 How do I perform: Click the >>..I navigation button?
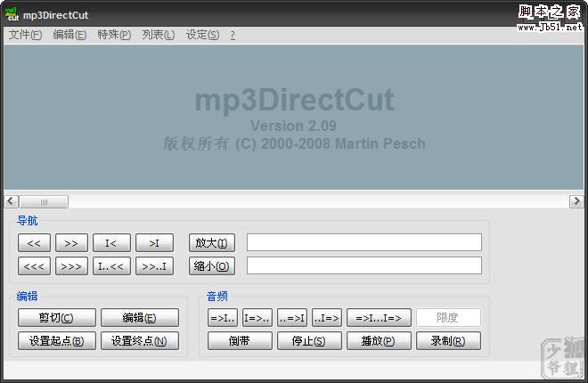pos(154,266)
